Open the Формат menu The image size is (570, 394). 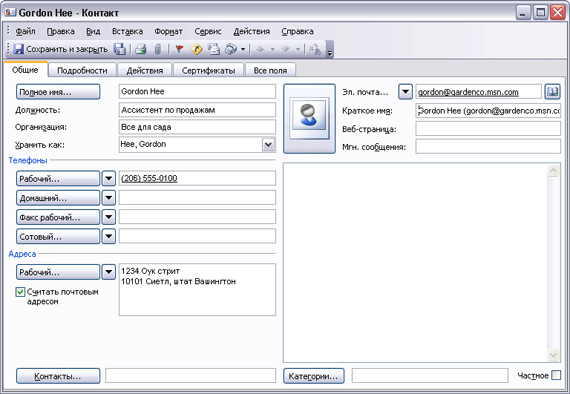pyautogui.click(x=168, y=32)
